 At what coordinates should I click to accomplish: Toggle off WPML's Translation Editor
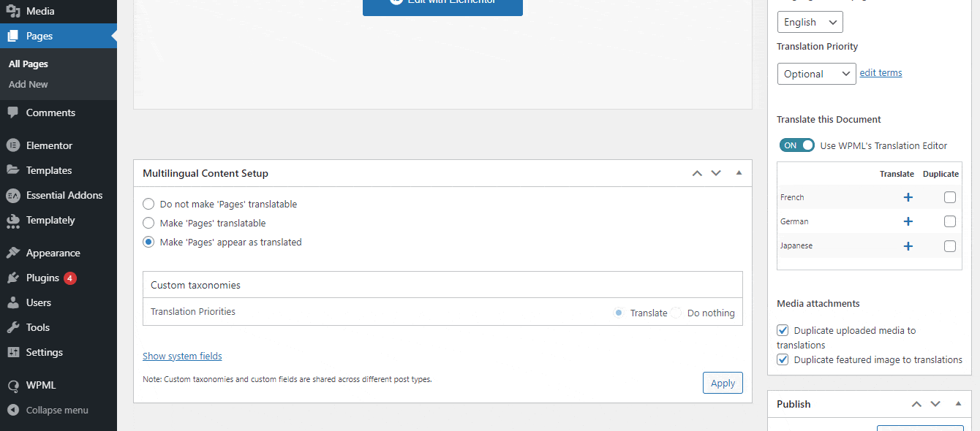pyautogui.click(x=796, y=145)
